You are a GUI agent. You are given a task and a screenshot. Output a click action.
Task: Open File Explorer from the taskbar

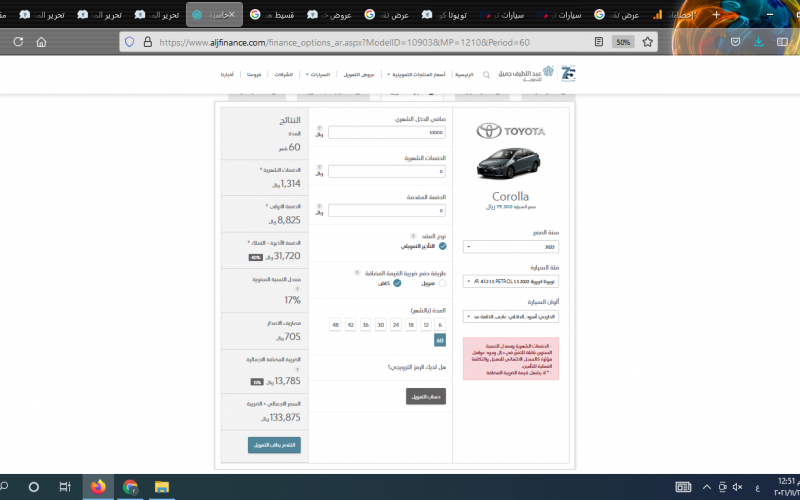[x=162, y=487]
